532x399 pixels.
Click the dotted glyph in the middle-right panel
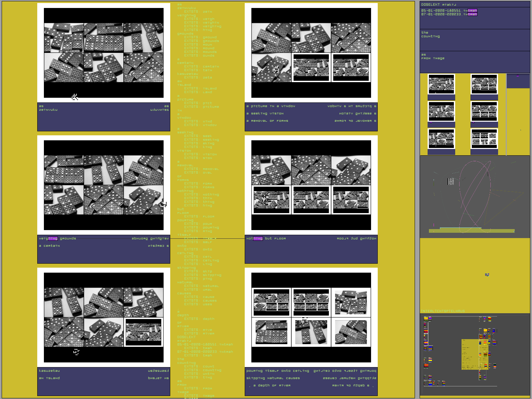265,198
